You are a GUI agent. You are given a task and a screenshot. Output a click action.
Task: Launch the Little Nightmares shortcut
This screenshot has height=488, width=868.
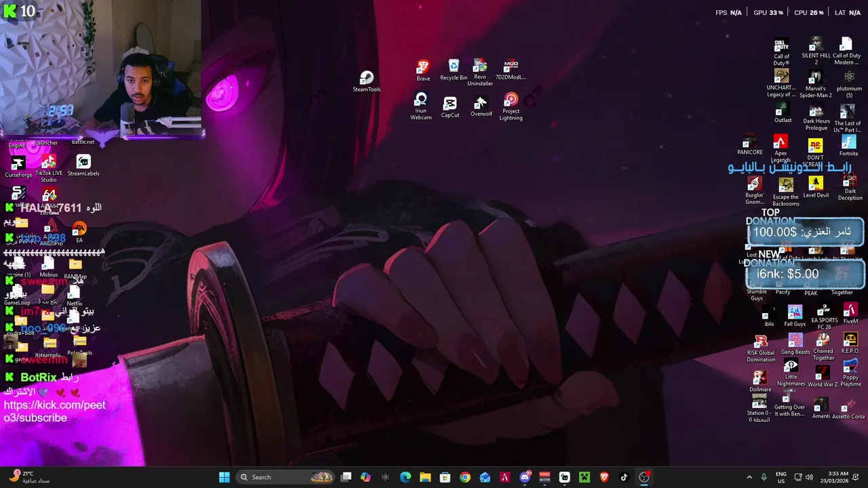pos(791,373)
